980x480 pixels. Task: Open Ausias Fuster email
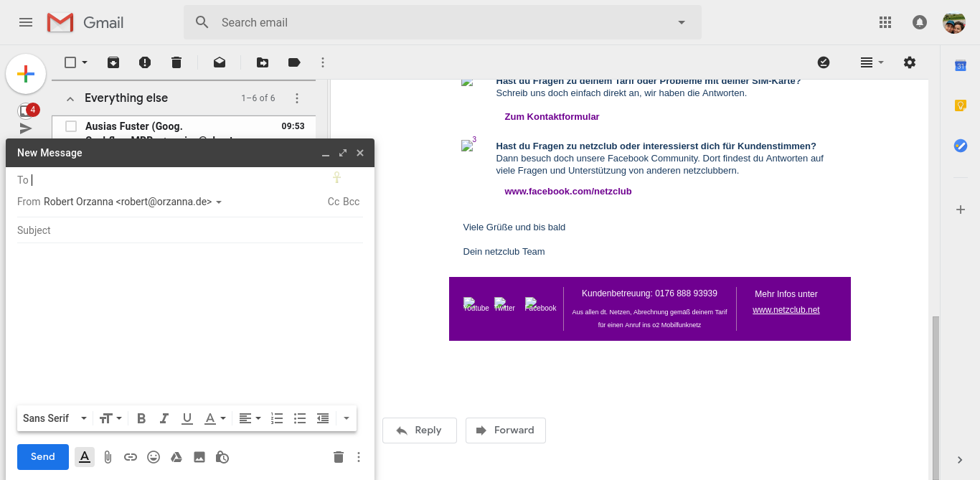(184, 126)
